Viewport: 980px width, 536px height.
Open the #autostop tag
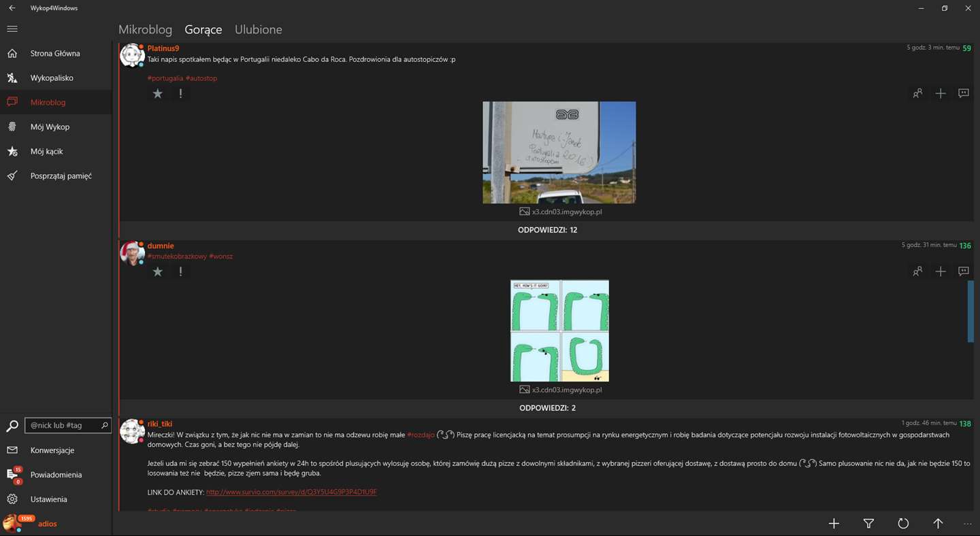click(x=201, y=78)
